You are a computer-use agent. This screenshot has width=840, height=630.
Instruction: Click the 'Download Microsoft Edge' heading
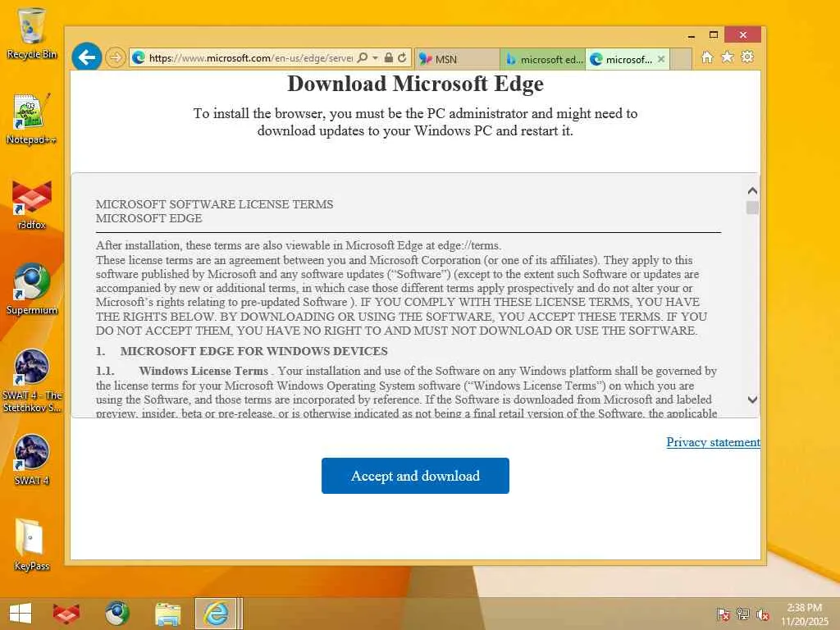pyautogui.click(x=415, y=84)
